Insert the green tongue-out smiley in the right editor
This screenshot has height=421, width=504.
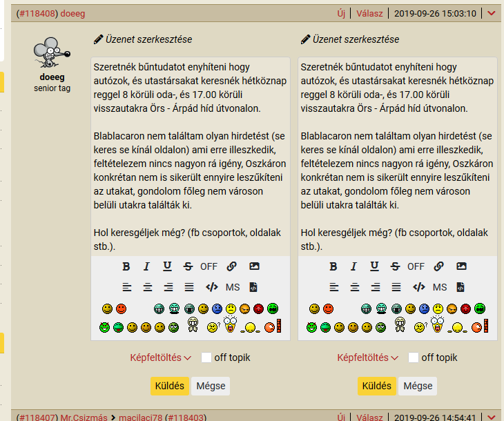click(325, 327)
